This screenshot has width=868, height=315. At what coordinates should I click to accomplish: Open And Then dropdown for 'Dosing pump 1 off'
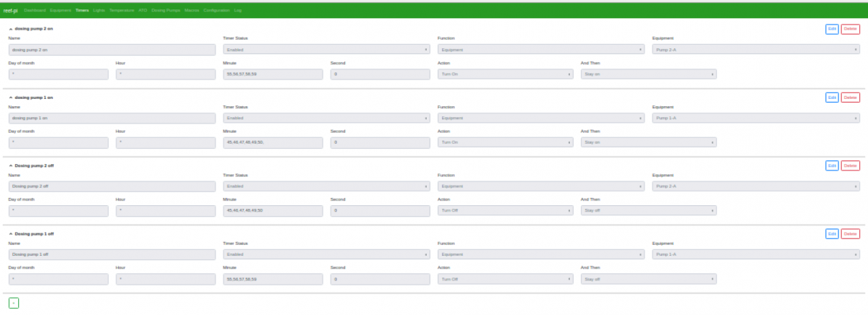pos(649,279)
